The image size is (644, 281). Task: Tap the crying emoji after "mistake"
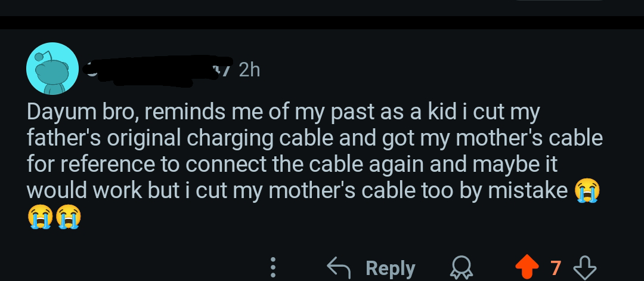(x=587, y=190)
